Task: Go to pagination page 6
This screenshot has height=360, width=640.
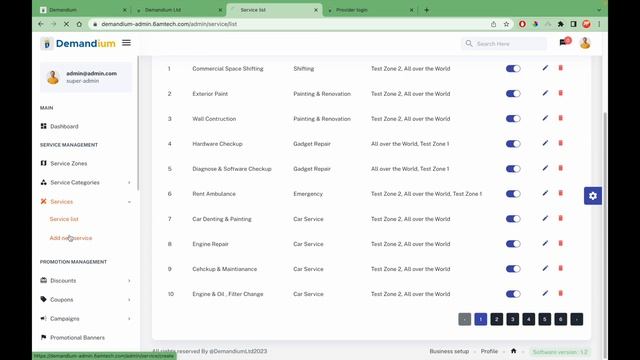Action: (x=561, y=319)
